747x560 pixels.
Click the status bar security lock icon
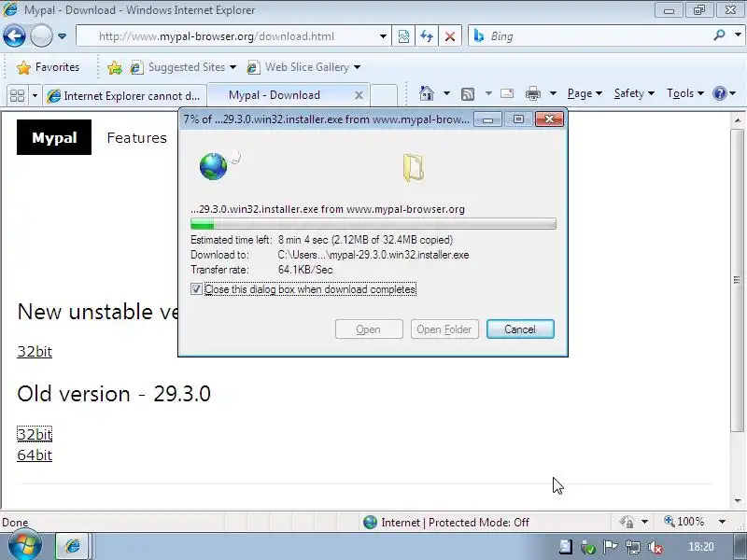click(627, 522)
